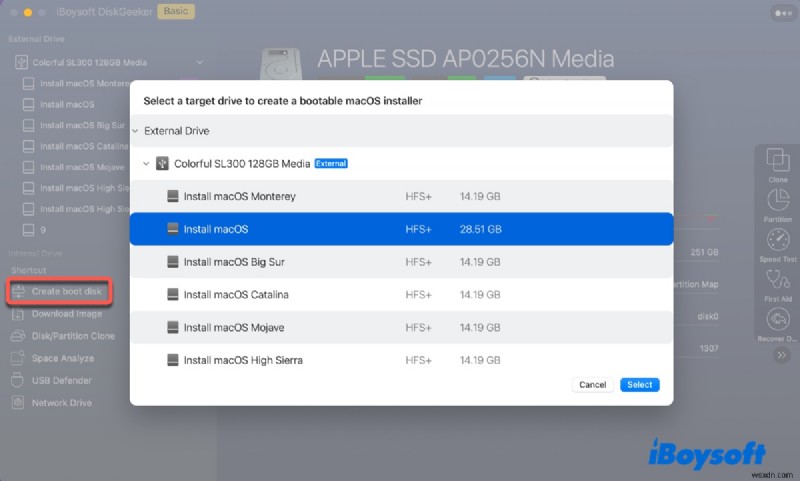Collapse the External Drive section in dialog
Screen dimensions: 800x481
point(135,131)
